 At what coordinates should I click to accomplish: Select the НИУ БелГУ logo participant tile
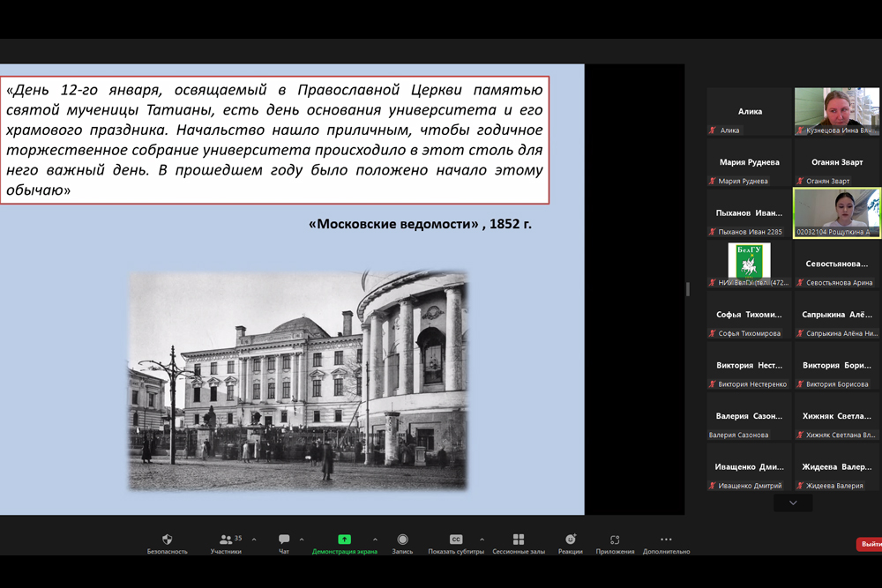(749, 264)
